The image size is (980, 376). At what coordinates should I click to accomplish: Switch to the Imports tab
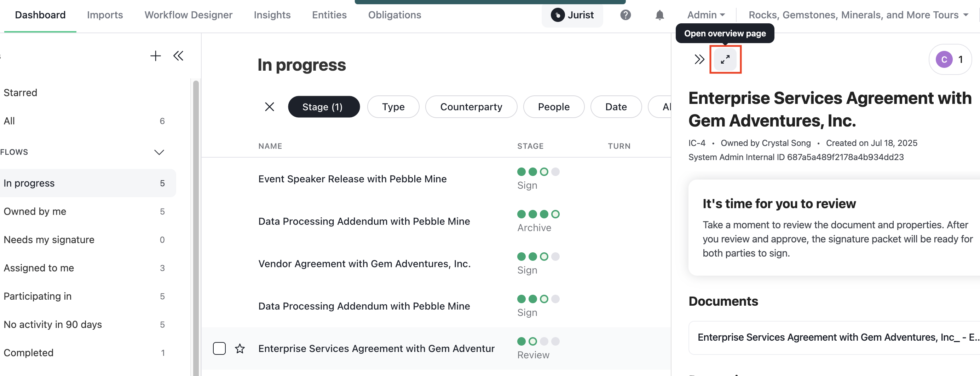click(x=105, y=15)
